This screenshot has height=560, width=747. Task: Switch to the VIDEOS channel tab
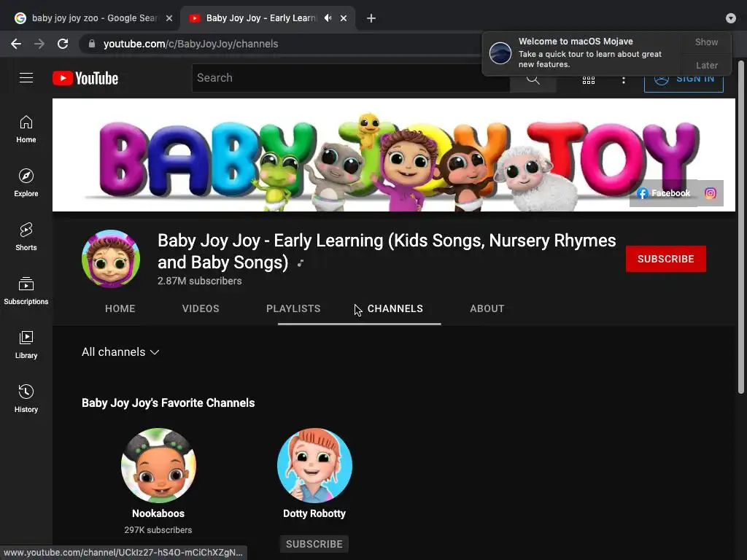(201, 308)
